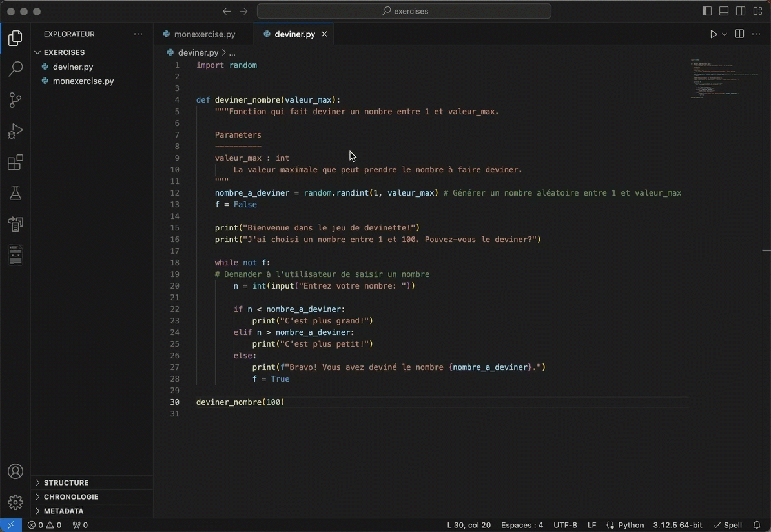This screenshot has height=532, width=771.
Task: Customize layout from title bar icon
Action: tap(757, 12)
